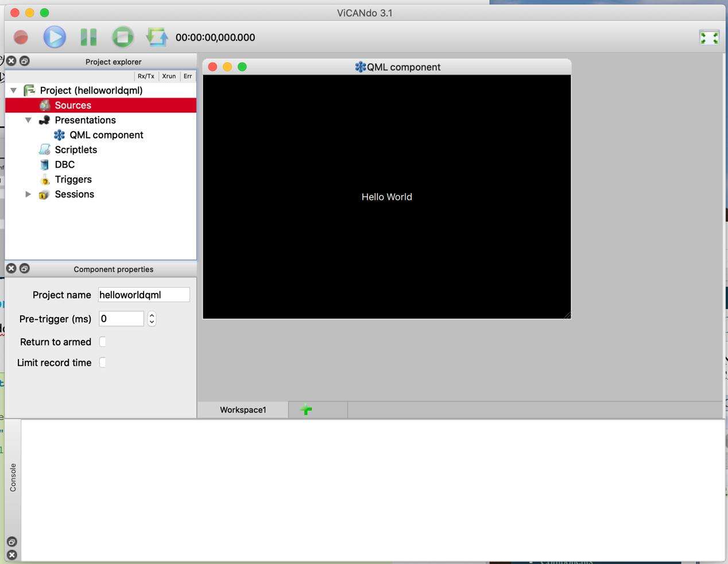This screenshot has height=564, width=728.
Task: Select the Scriptlets tree item
Action: (x=76, y=150)
